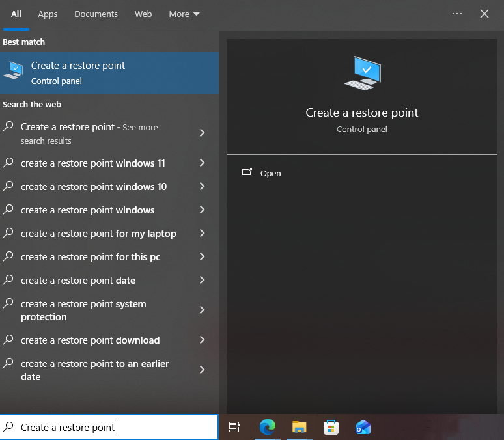This screenshot has width=504, height=440.
Task: Search web for 'create a restore point for this pc'
Action: coord(91,257)
